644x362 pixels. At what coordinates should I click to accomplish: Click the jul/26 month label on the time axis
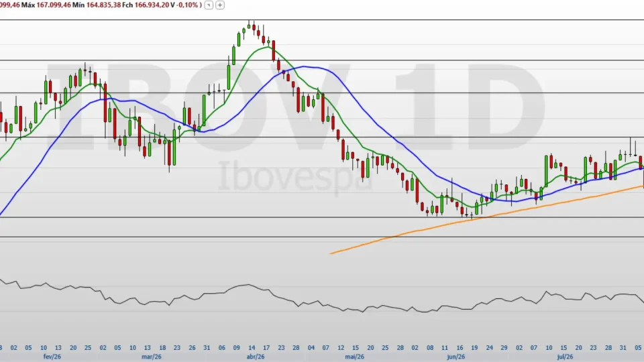pyautogui.click(x=565, y=356)
